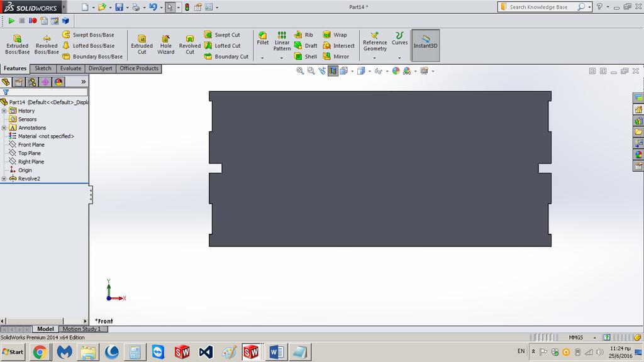Toggle Instant3D mode
This screenshot has height=362, width=644.
pyautogui.click(x=426, y=45)
